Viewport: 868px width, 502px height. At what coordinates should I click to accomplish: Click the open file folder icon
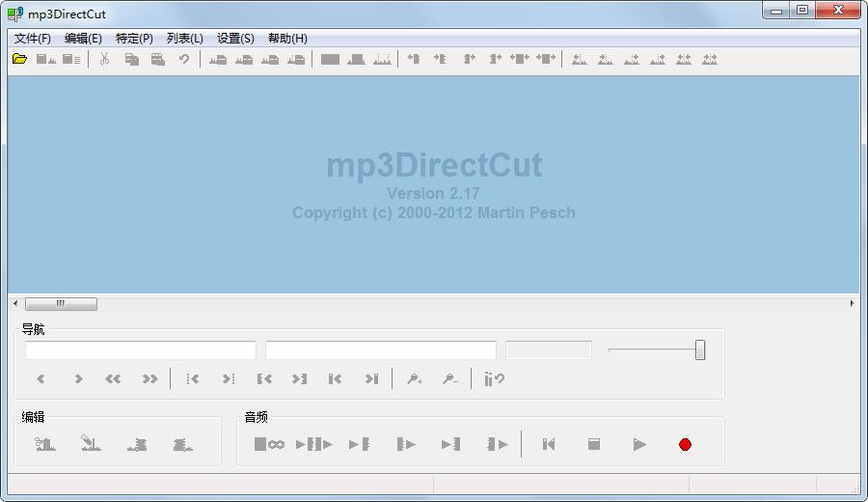tap(19, 59)
